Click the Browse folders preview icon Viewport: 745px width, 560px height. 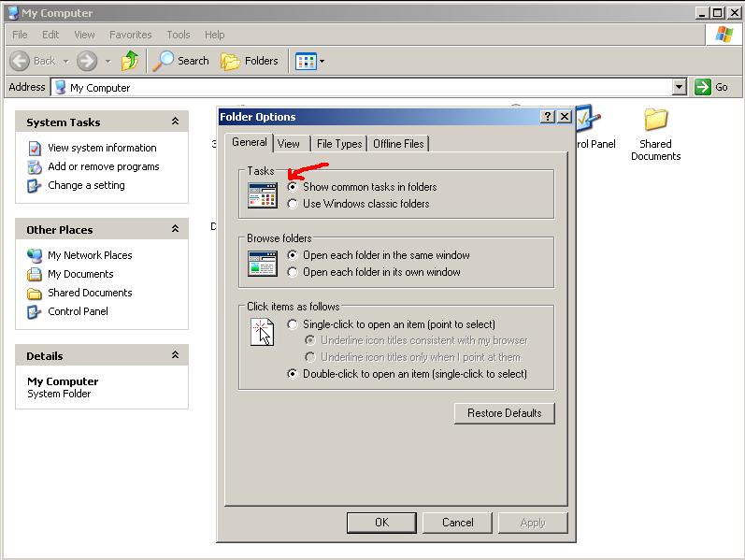click(x=263, y=264)
